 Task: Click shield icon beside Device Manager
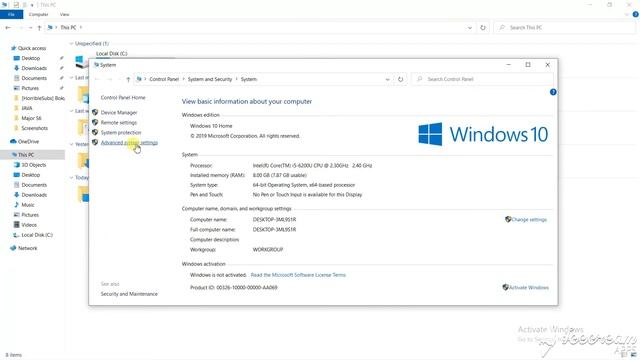[x=95, y=112]
